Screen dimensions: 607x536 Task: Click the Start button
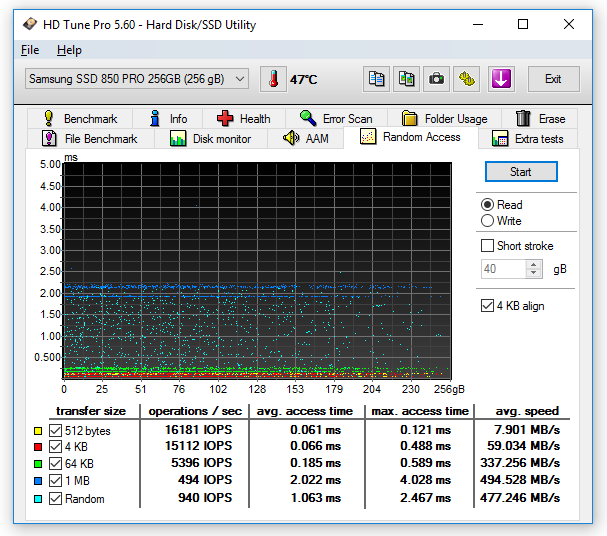[x=521, y=171]
